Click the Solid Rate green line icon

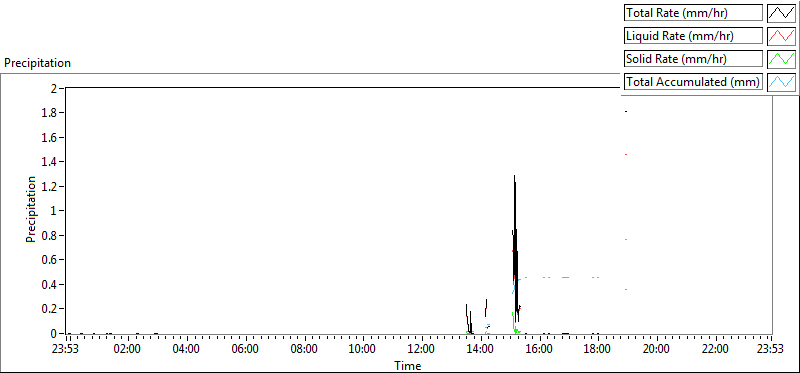coord(781,59)
